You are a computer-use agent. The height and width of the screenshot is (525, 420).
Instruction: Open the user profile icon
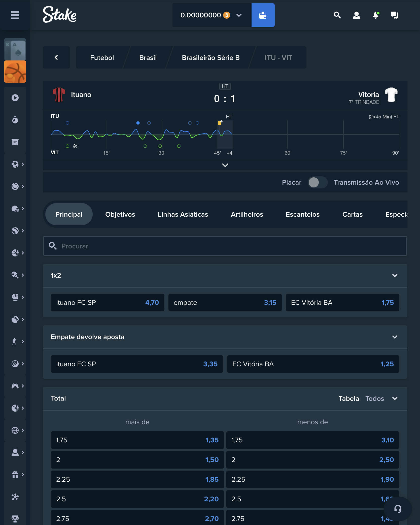(x=356, y=15)
